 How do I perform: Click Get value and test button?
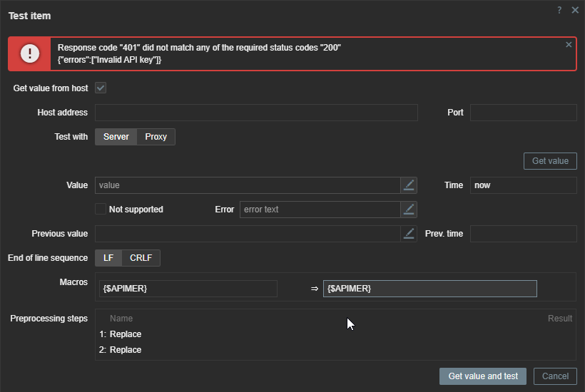483,376
